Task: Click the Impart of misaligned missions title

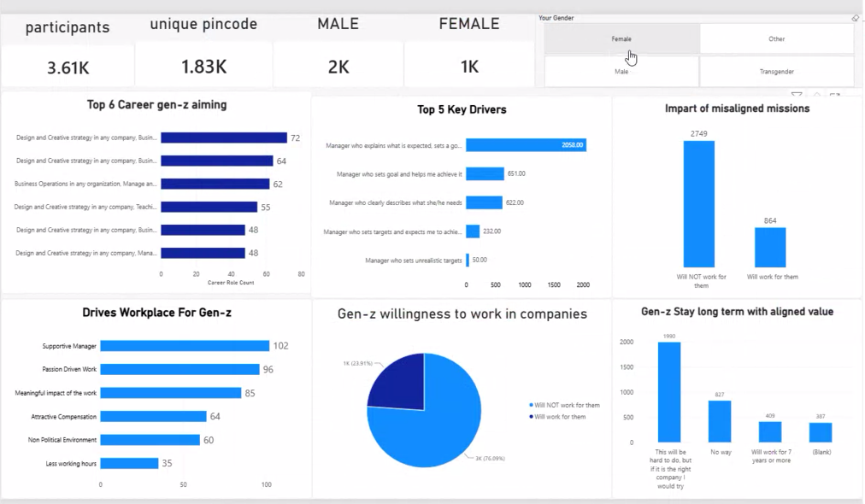Action: pos(737,108)
